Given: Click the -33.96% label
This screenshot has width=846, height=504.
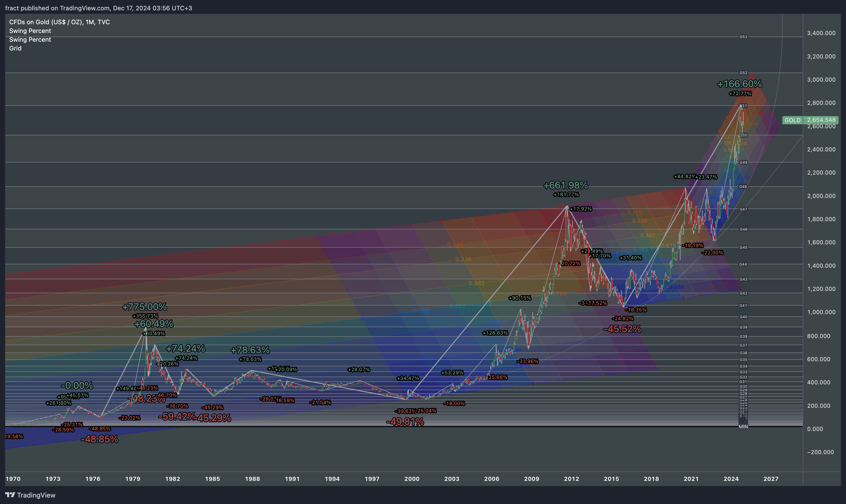Looking at the screenshot, I should click(x=528, y=361).
